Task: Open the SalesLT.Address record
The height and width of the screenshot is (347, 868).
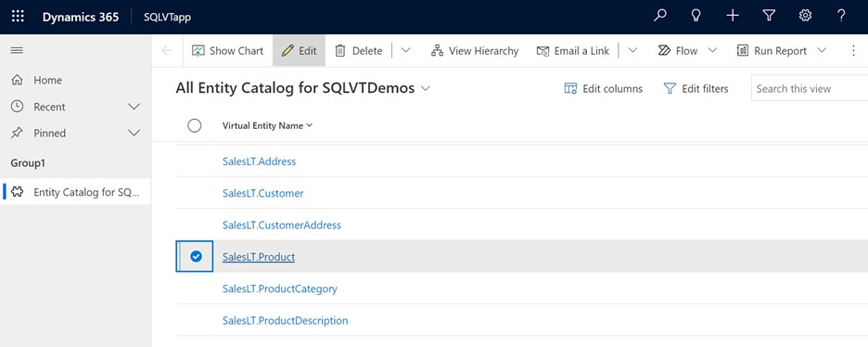Action: click(259, 161)
